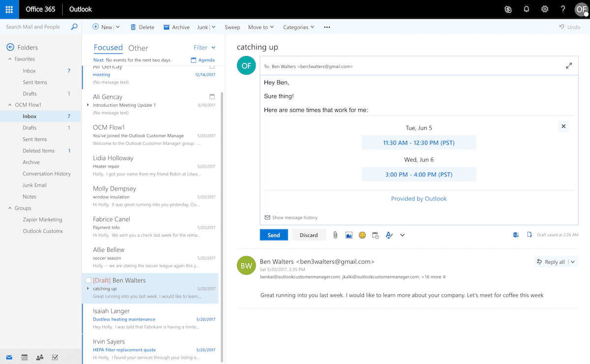The height and width of the screenshot is (364, 590).
Task: Select the 11:30 AM - 12:30 PM time slot
Action: 419,142
